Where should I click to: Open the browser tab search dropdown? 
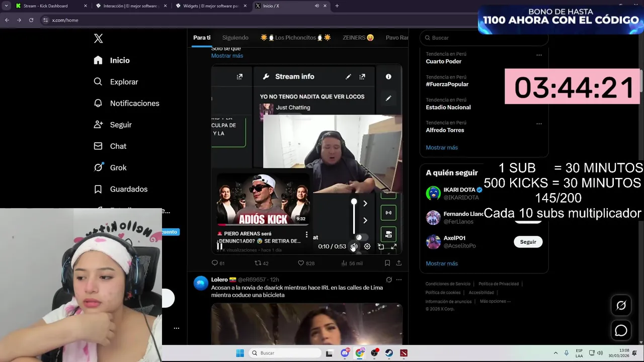tap(6, 6)
